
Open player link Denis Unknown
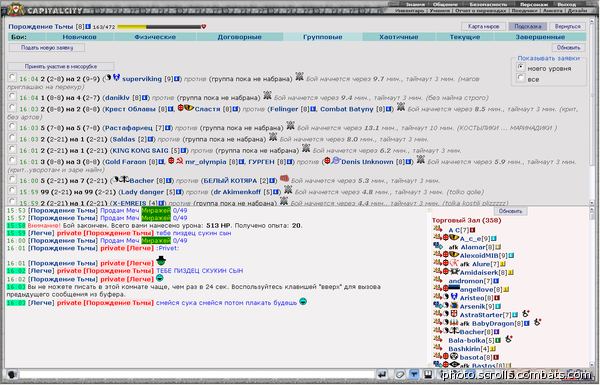(367, 162)
